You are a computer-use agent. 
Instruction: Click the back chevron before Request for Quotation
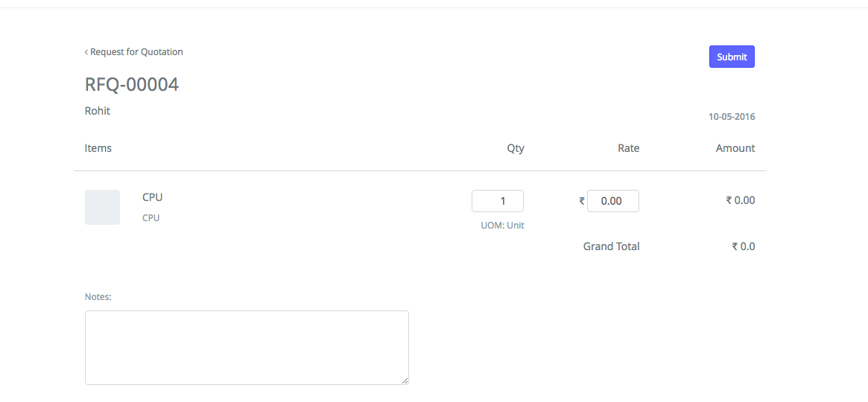86,52
